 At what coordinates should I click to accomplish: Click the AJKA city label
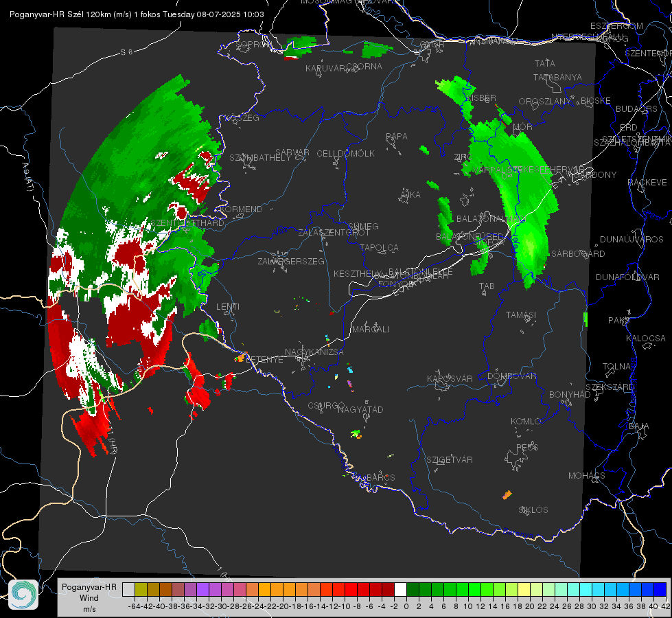coord(410,195)
